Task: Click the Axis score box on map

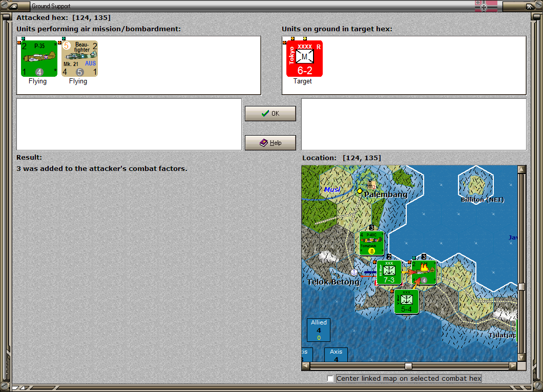Action: pyautogui.click(x=336, y=355)
